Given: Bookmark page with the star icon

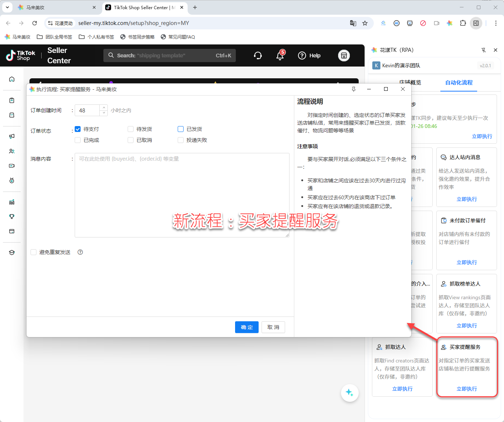Looking at the screenshot, I should click(x=365, y=23).
